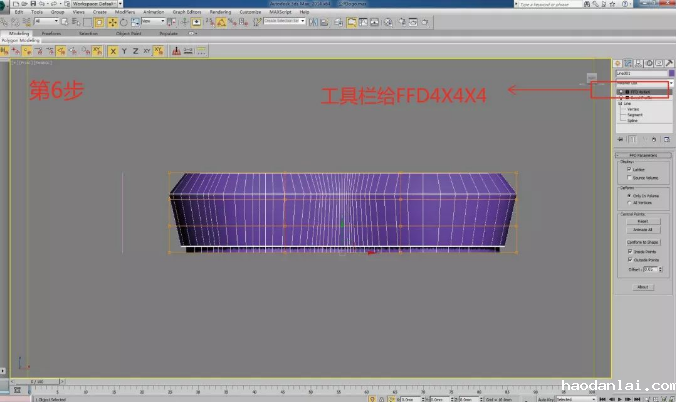This screenshot has height=402, width=676.
Task: Open the Create command panel tab
Action: pyautogui.click(x=617, y=63)
